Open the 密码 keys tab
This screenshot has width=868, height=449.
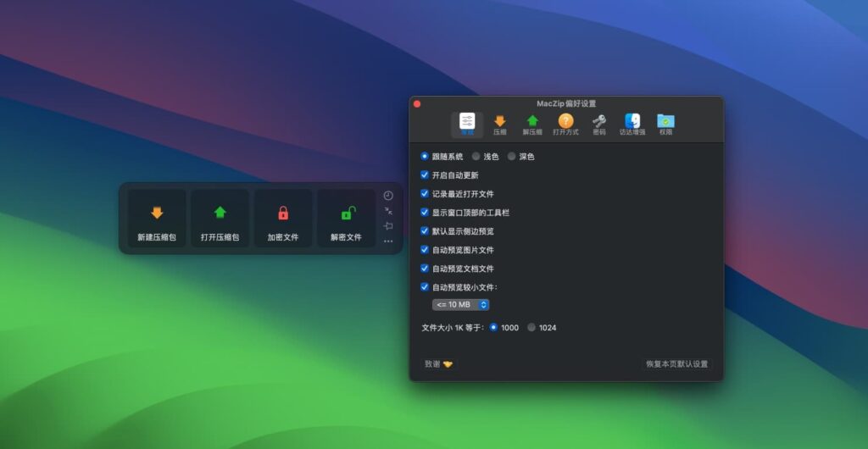[x=599, y=125]
